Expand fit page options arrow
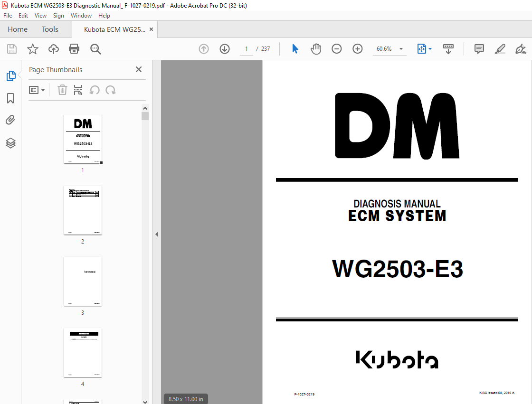Viewport: 532px width, 404px height. point(430,49)
